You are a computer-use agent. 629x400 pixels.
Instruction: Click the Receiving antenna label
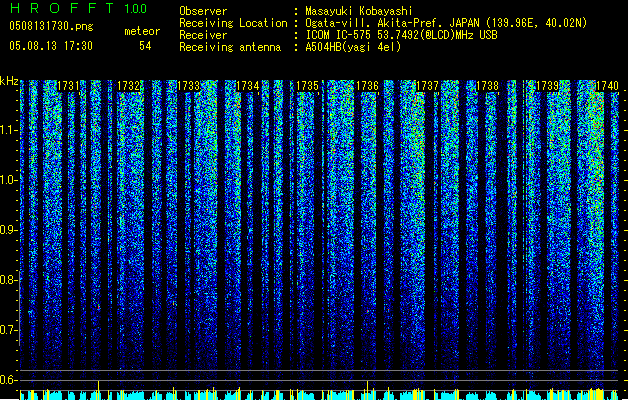[x=230, y=47]
